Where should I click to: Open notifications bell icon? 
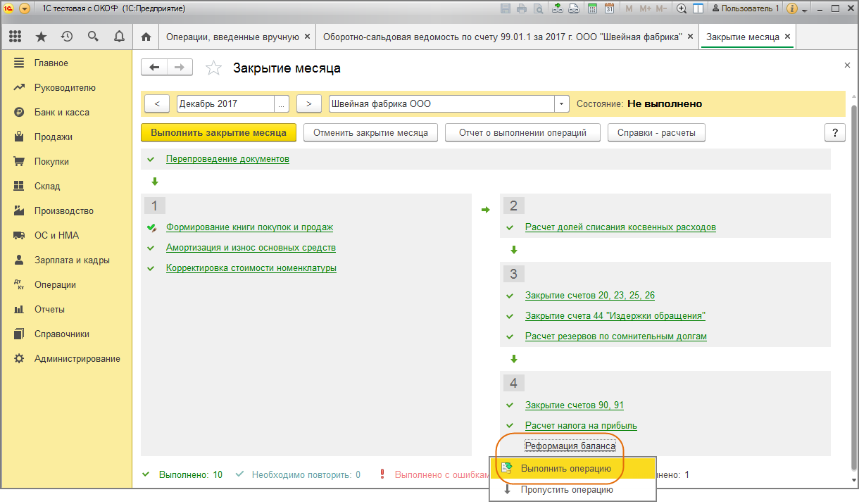tap(119, 37)
